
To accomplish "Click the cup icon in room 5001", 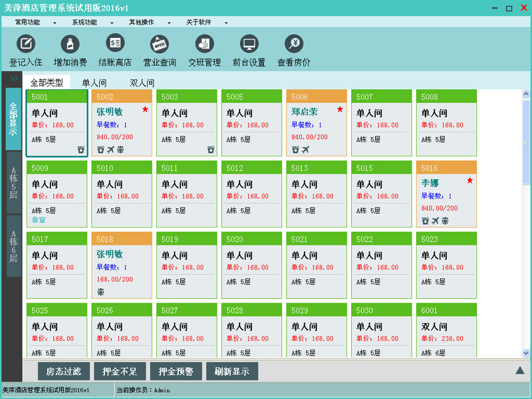I will coord(80,149).
